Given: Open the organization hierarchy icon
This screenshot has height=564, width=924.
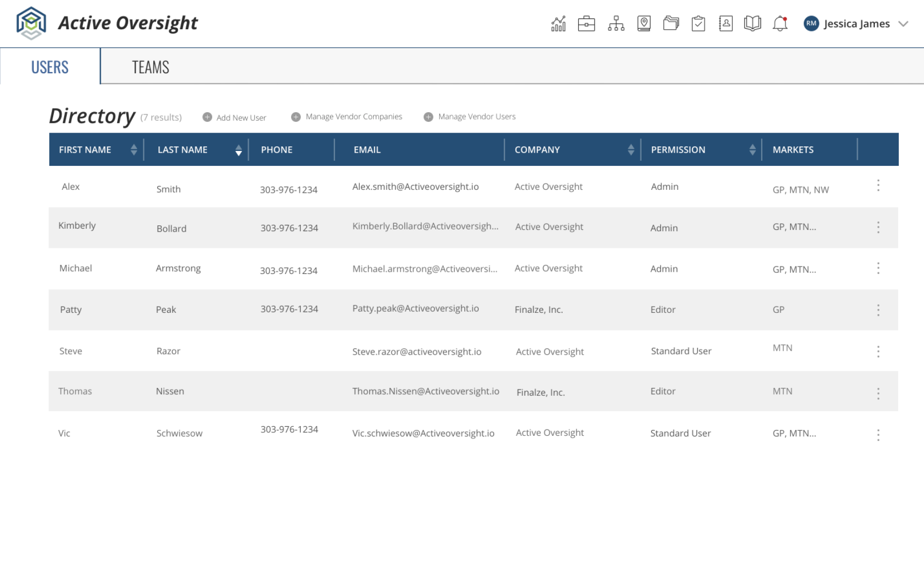Looking at the screenshot, I should pyautogui.click(x=615, y=23).
